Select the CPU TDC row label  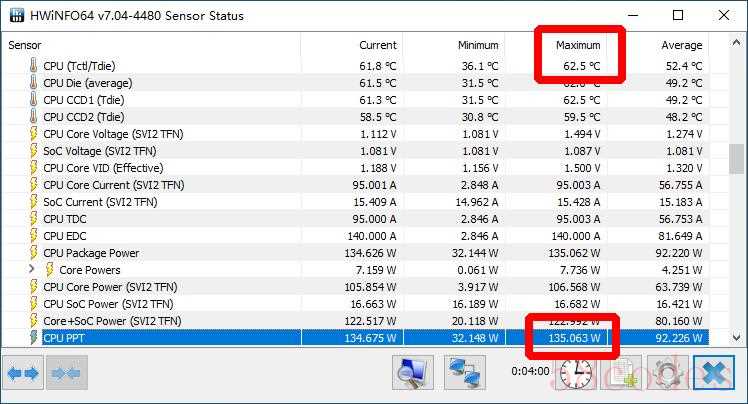[65, 219]
